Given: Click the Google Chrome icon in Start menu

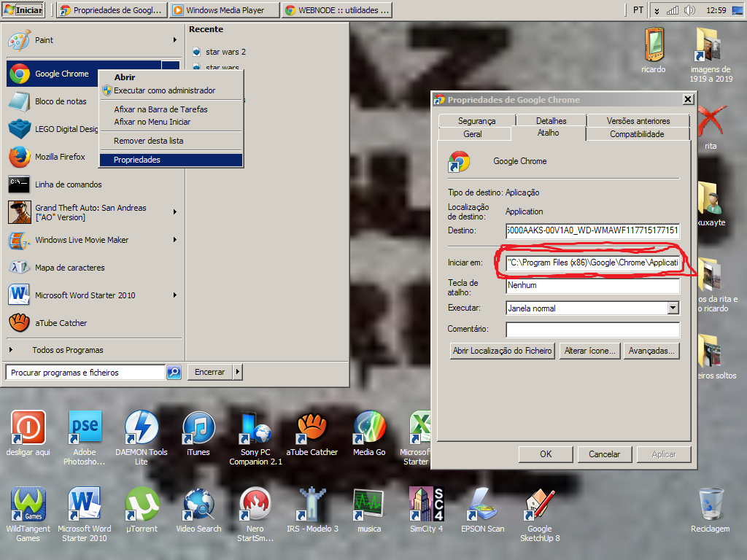Looking at the screenshot, I should coord(20,74).
